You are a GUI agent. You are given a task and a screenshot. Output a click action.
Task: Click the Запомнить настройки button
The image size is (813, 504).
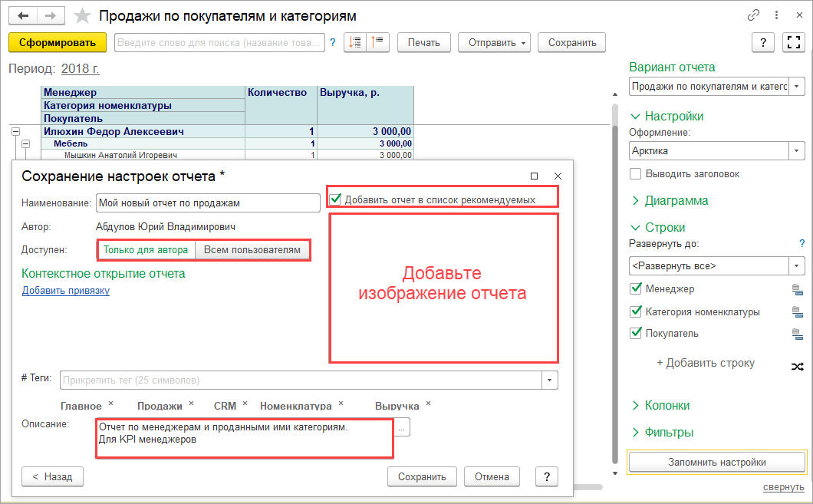(717, 462)
